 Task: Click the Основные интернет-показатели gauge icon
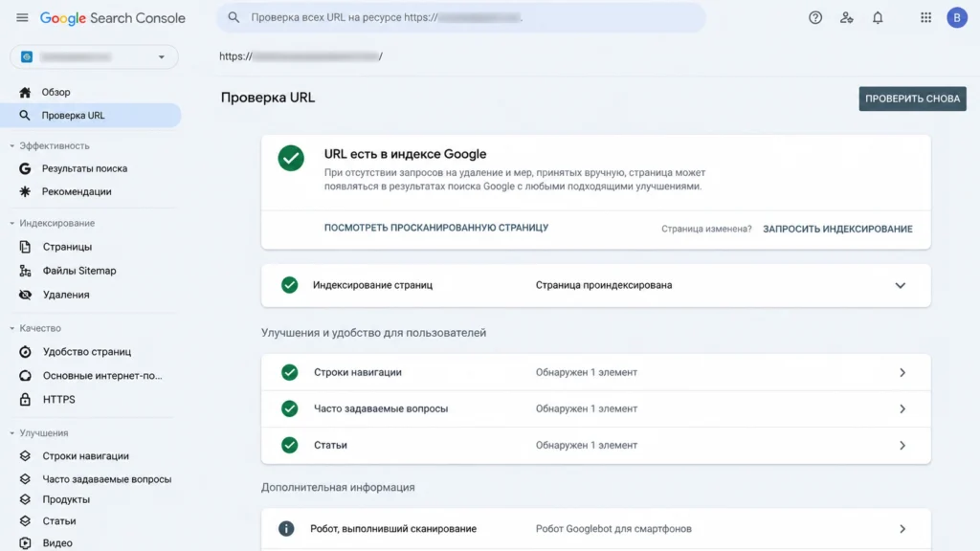25,375
